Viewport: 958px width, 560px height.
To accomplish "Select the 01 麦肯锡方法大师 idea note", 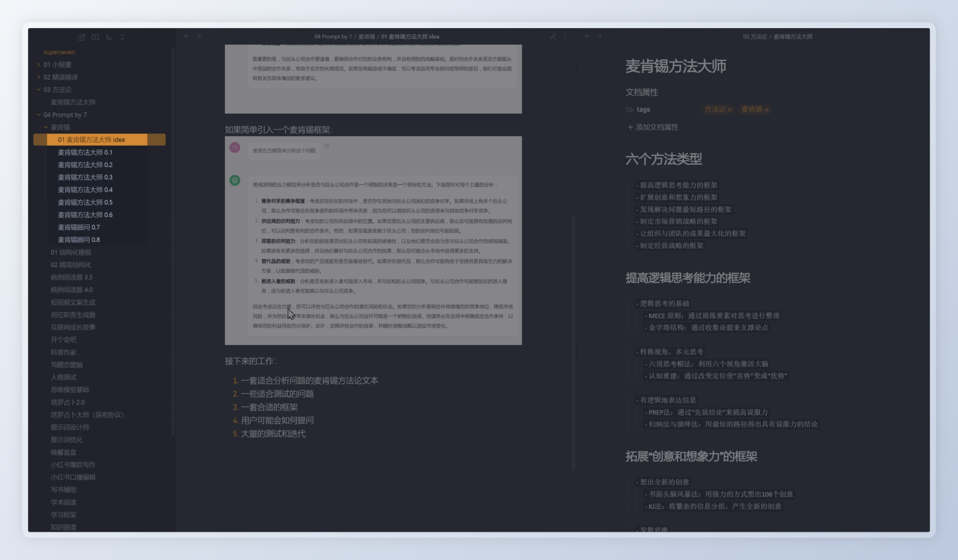I will 100,139.
